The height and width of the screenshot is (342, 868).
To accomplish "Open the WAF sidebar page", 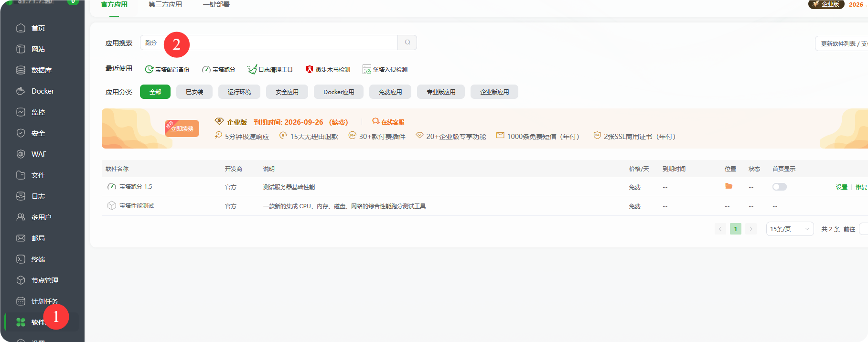I will [x=38, y=154].
